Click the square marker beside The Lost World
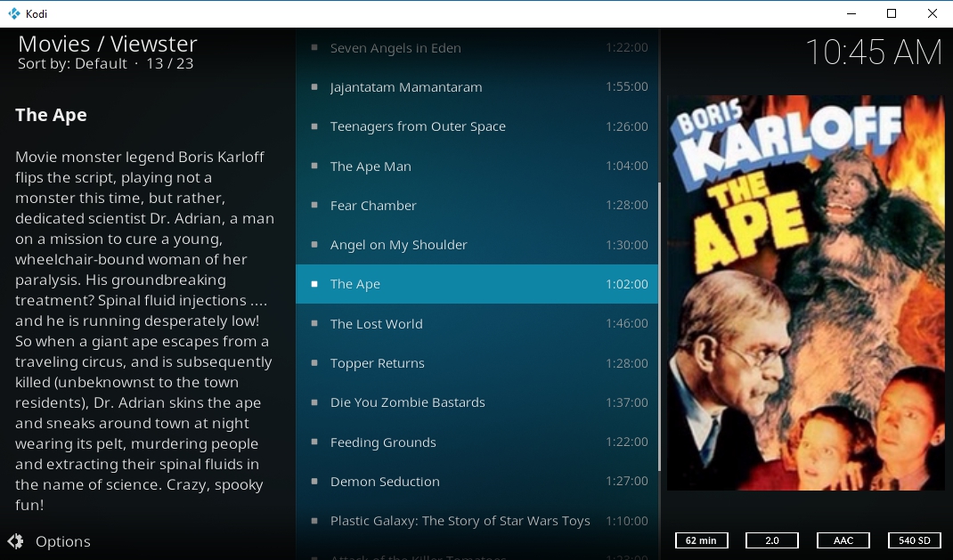This screenshot has height=560, width=953. (x=314, y=323)
